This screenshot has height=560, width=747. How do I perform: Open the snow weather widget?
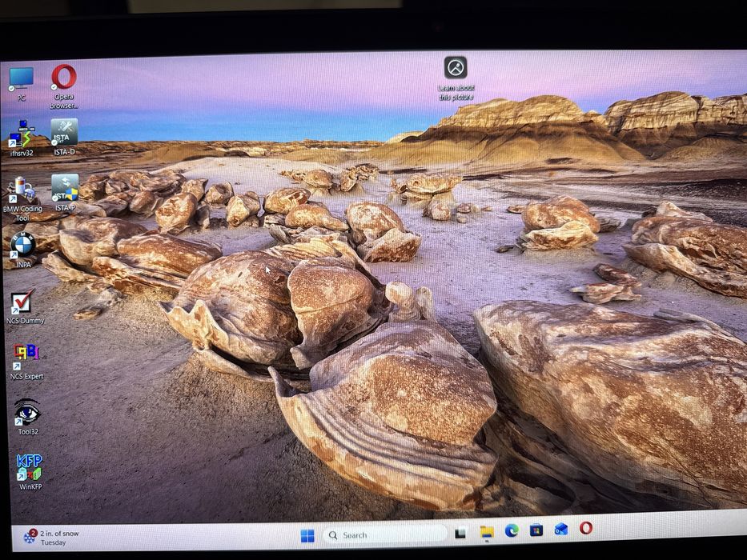pos(51,538)
